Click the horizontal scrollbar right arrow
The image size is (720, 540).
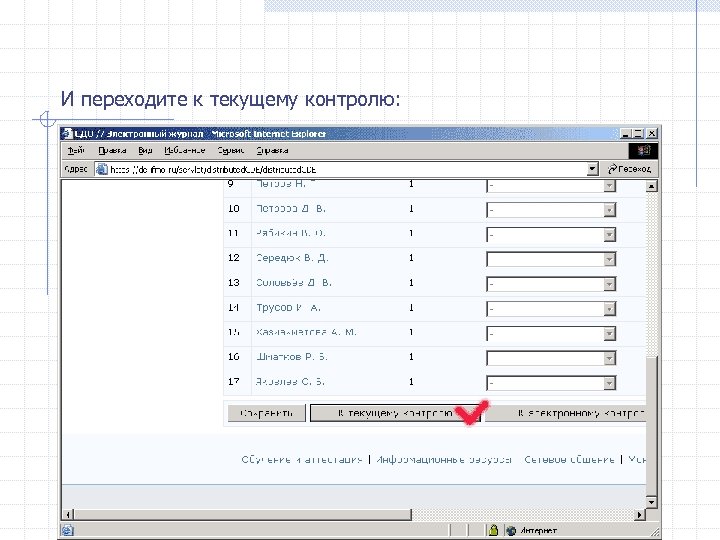click(639, 515)
